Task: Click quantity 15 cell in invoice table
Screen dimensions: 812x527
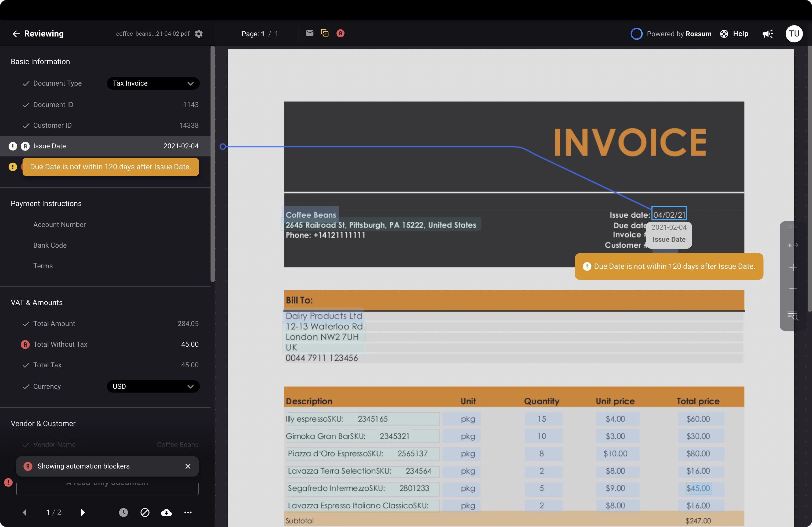Action: point(543,419)
